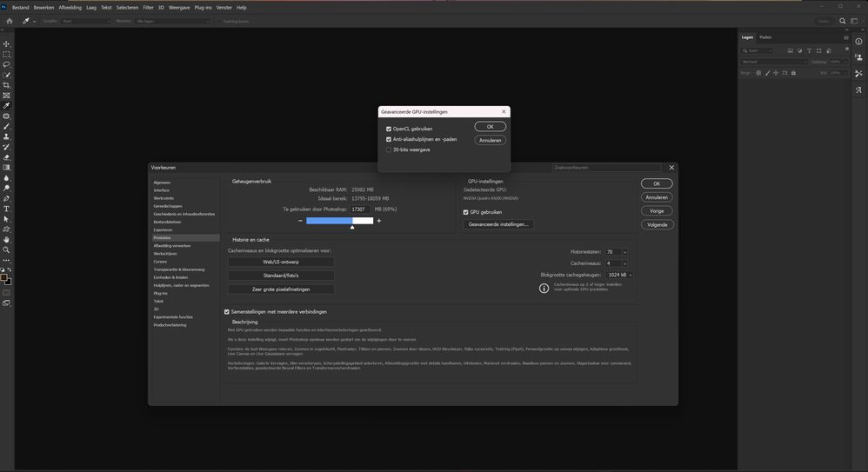Viewport: 868px width, 472px height.
Task: Select the Hand tool
Action: 6,240
